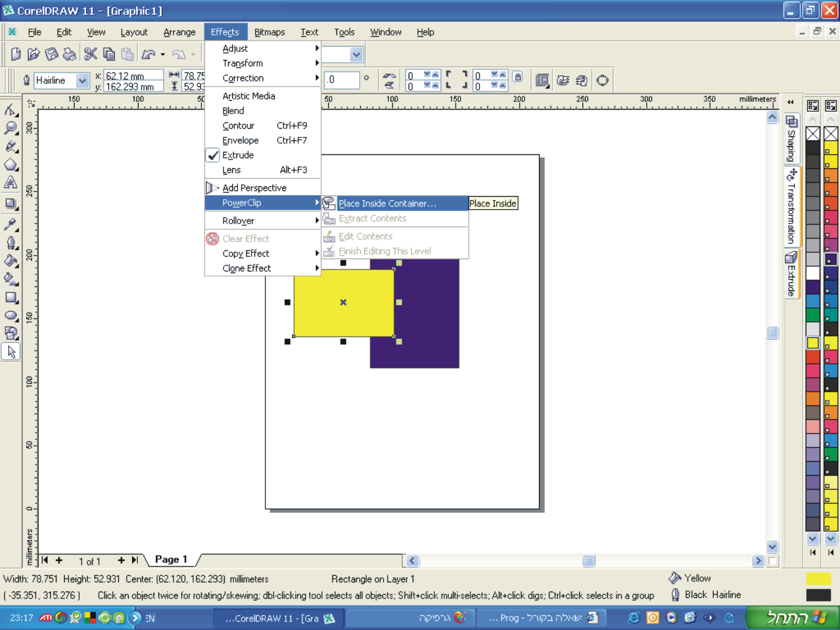Choose Artistic Media in Effects menu
Image resolution: width=840 pixels, height=630 pixels.
click(x=263, y=96)
